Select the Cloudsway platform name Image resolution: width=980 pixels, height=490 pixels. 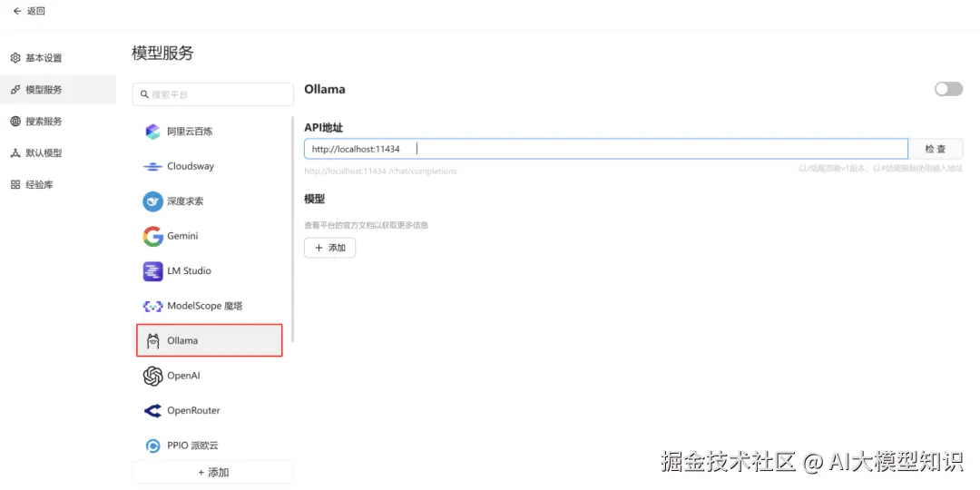[x=191, y=166]
